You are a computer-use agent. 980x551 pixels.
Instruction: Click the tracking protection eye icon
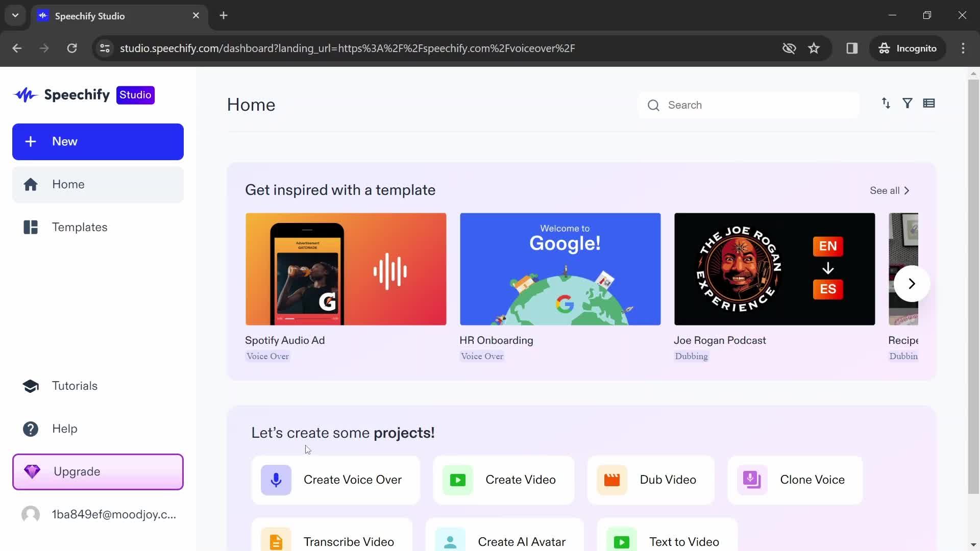click(789, 48)
